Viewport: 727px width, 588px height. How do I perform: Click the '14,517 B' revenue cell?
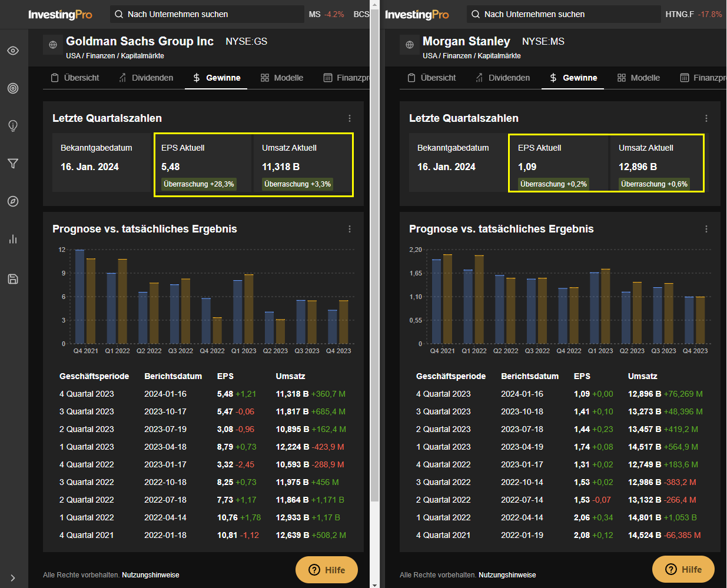645,447
